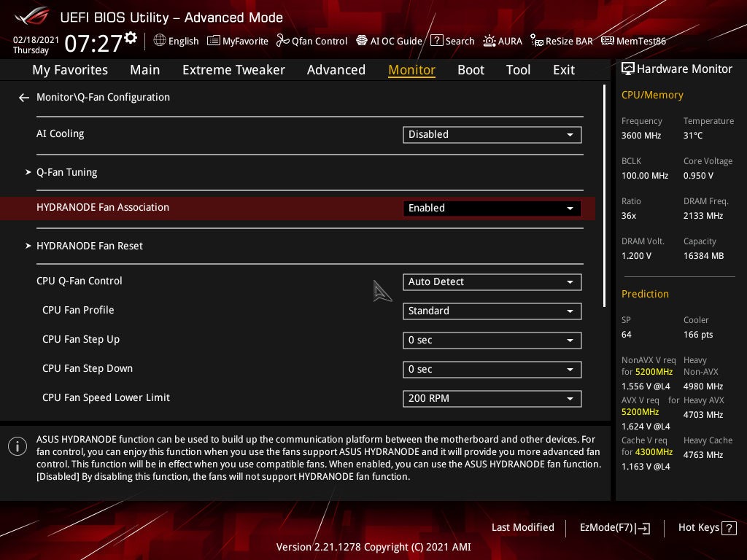The width and height of the screenshot is (747, 560).
Task: Click the Monitor\Q-Fan Configuration breadcrumb text
Action: (103, 97)
